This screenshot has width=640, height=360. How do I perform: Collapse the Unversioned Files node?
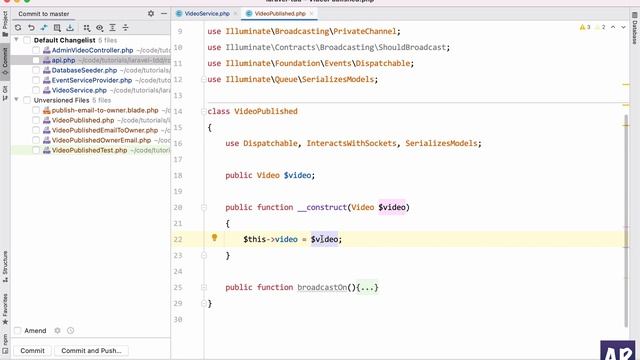(x=16, y=100)
